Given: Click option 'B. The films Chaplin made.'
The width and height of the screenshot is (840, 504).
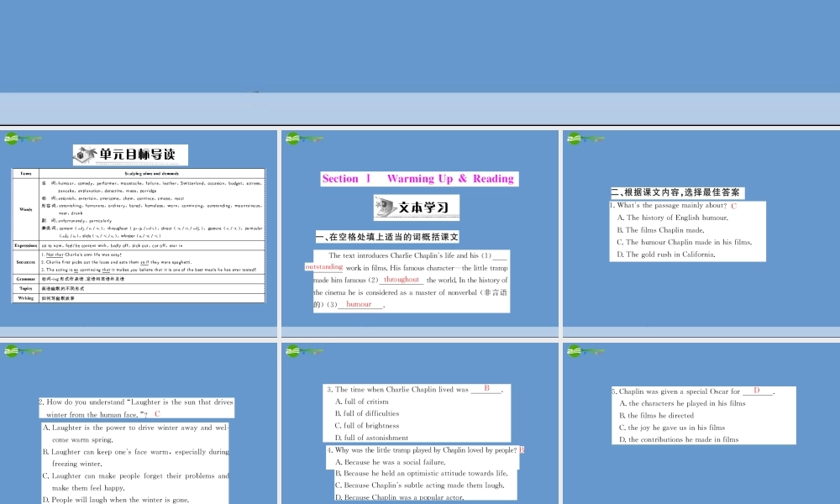Looking at the screenshot, I should (660, 230).
